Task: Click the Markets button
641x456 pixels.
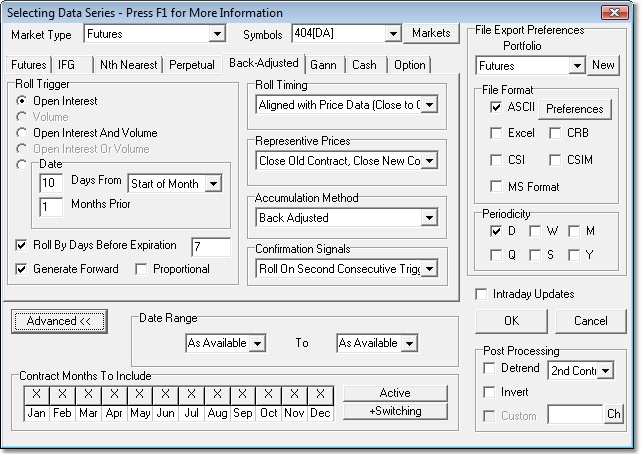Action: 430,34
